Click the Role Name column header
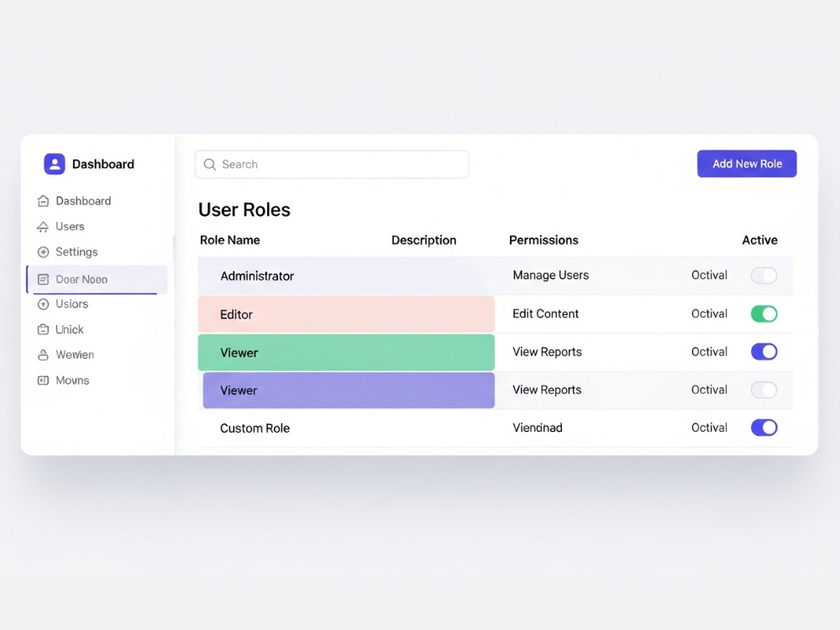The image size is (840, 630). tap(230, 240)
